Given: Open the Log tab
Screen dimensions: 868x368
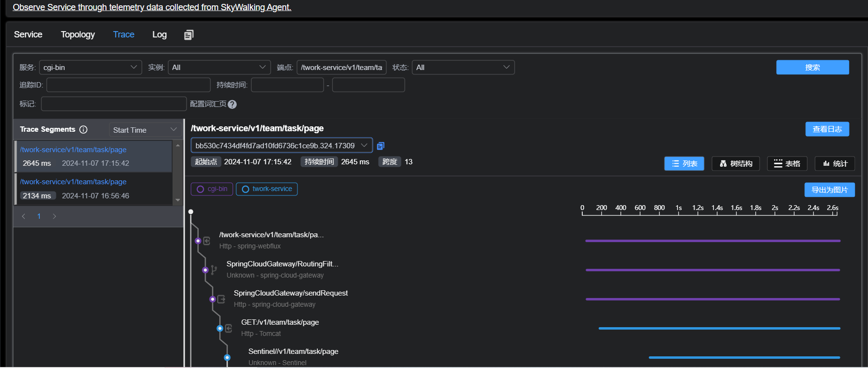Looking at the screenshot, I should coord(159,35).
